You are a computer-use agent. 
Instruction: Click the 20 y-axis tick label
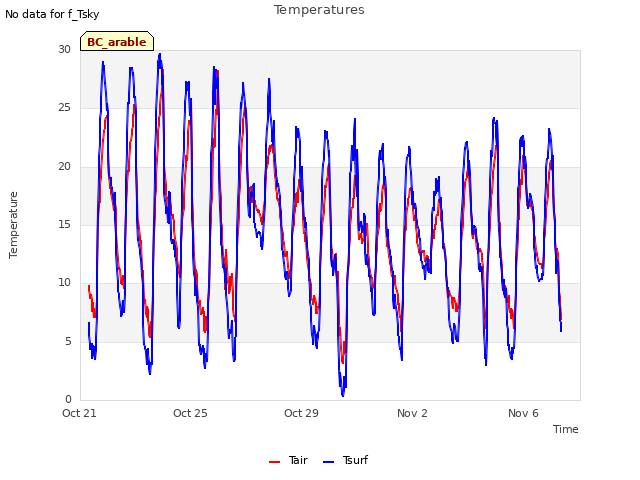click(x=64, y=167)
